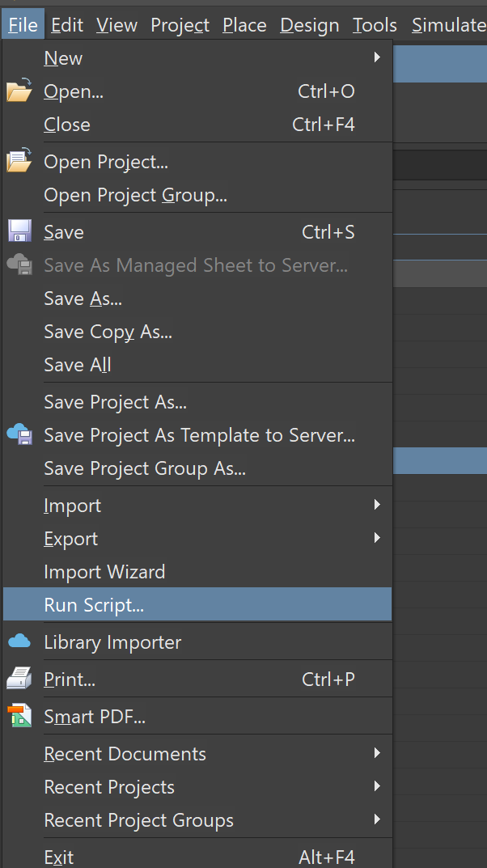Expand the Recent Documents submenu arrow
Viewport: 487px width, 868px height.
(377, 753)
